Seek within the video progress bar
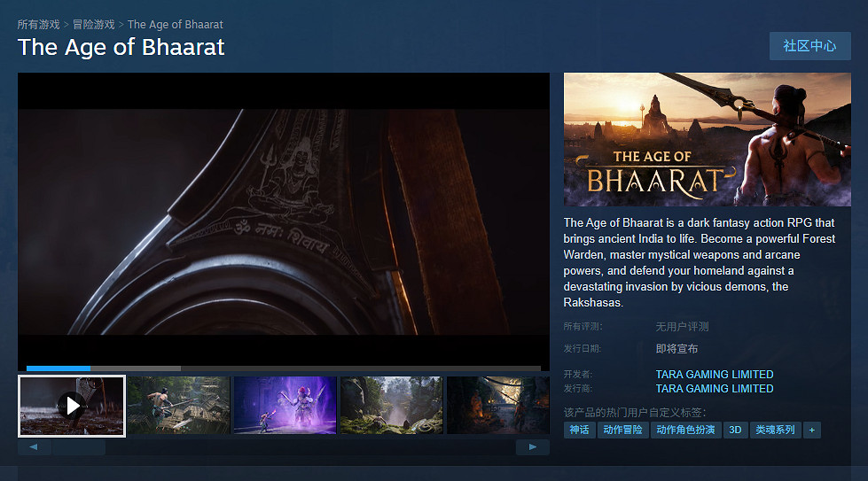 284,369
